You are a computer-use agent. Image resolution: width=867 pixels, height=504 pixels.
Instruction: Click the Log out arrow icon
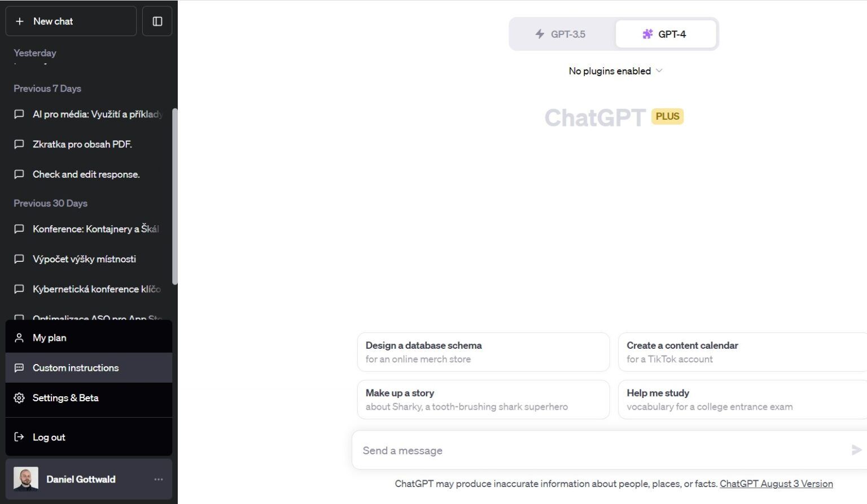pyautogui.click(x=20, y=437)
